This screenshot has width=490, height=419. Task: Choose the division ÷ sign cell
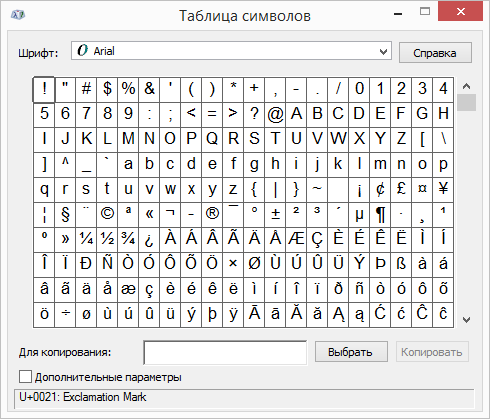65,315
